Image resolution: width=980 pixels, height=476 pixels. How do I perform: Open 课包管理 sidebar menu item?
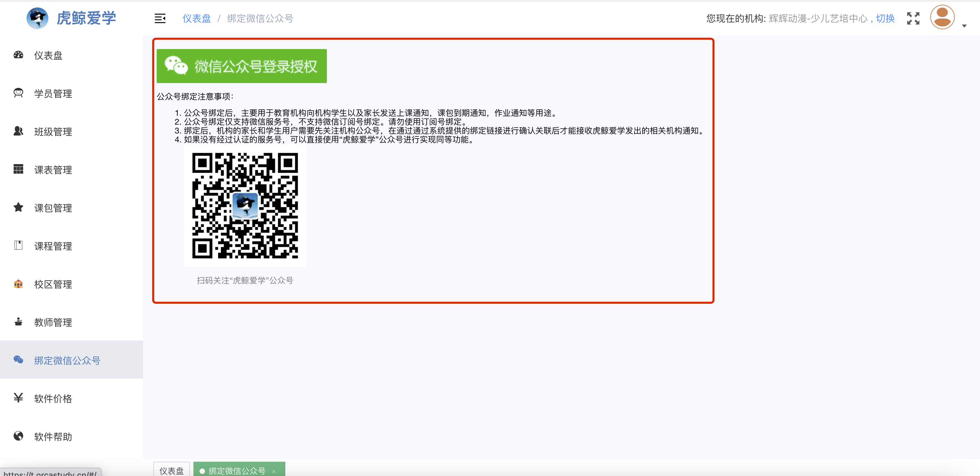(x=72, y=208)
